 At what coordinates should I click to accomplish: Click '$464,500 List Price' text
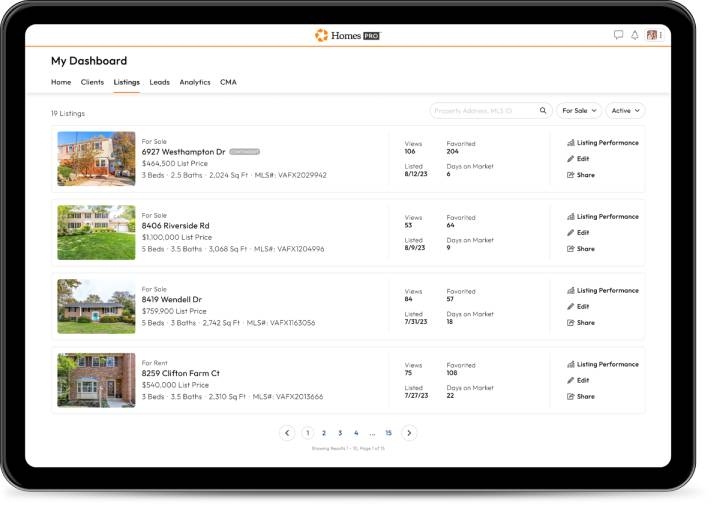point(174,163)
